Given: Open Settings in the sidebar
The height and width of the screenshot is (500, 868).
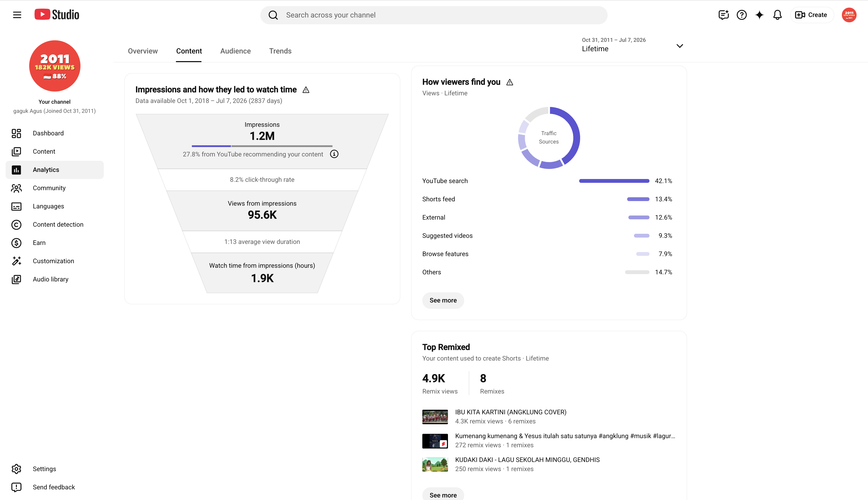Looking at the screenshot, I should click(x=55, y=469).
